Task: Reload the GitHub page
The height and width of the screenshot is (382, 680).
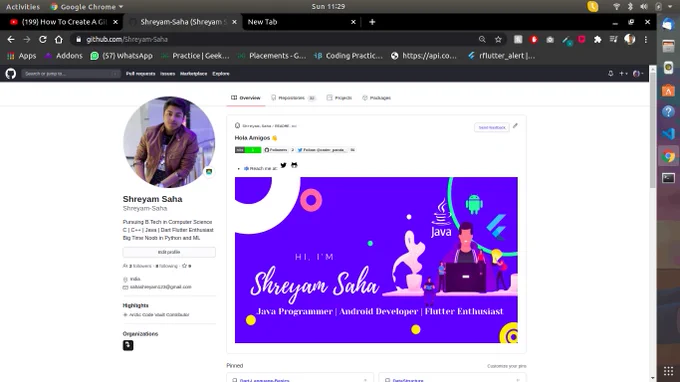Action: pyautogui.click(x=42, y=39)
